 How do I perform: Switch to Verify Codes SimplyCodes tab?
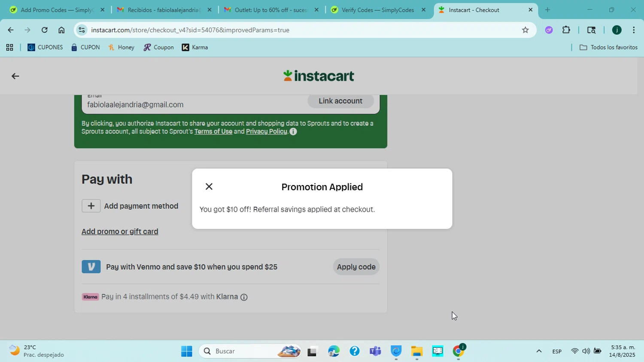coord(378,10)
